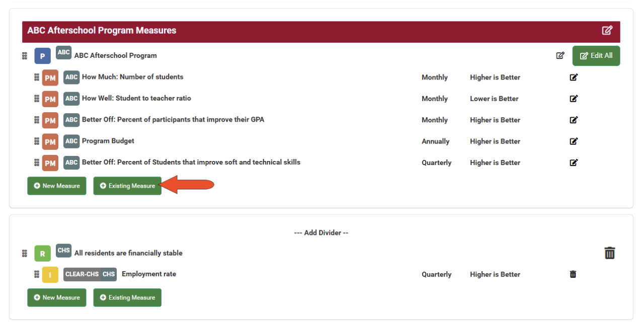Edit the Program Budget measure

click(573, 141)
